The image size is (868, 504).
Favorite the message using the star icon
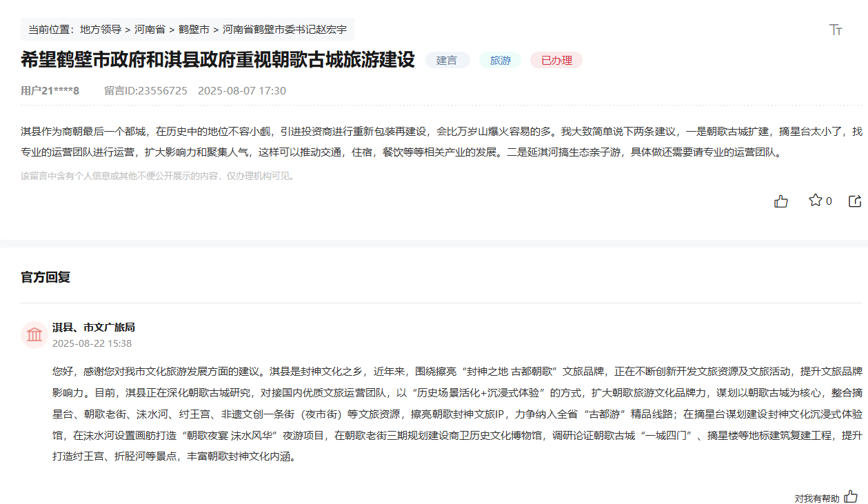(x=815, y=200)
